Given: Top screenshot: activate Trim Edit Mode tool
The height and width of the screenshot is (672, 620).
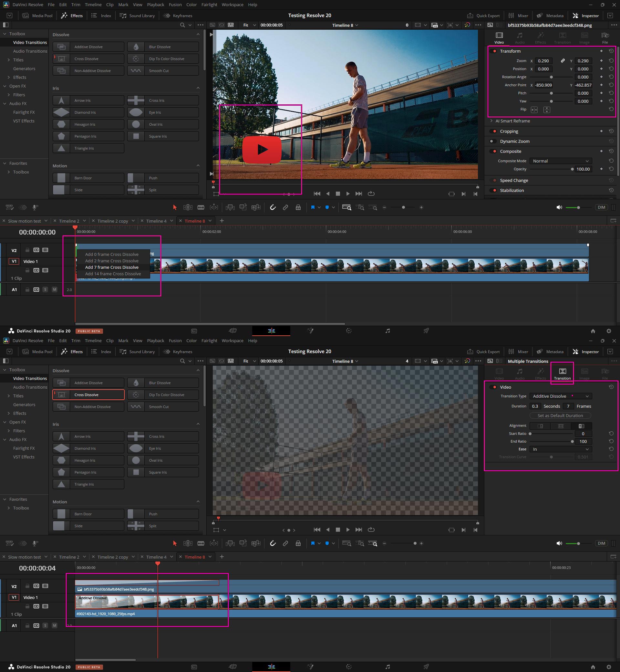Looking at the screenshot, I should [x=188, y=207].
